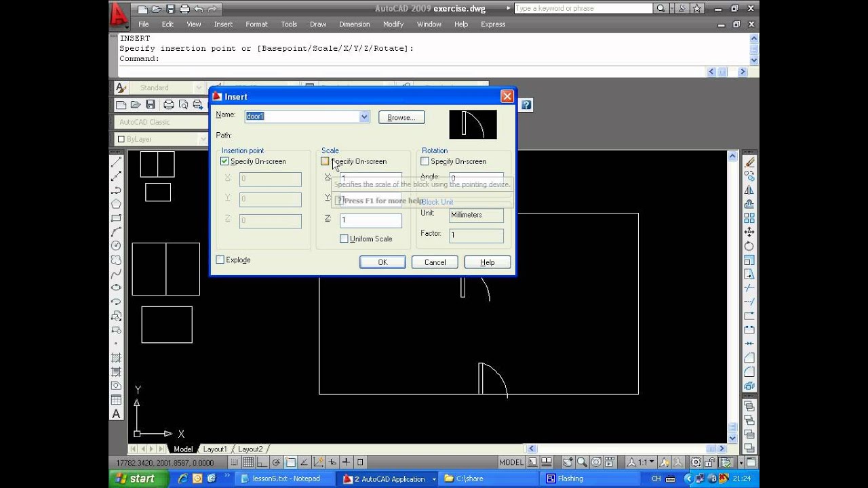Select the Ellipse draw tool
Viewport: 868px width, 488px height.
pos(116,287)
